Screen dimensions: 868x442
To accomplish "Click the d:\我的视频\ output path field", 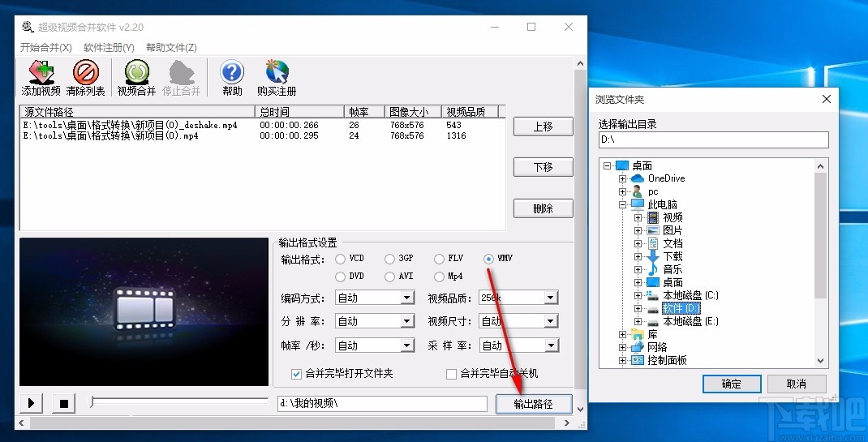I will tap(382, 404).
